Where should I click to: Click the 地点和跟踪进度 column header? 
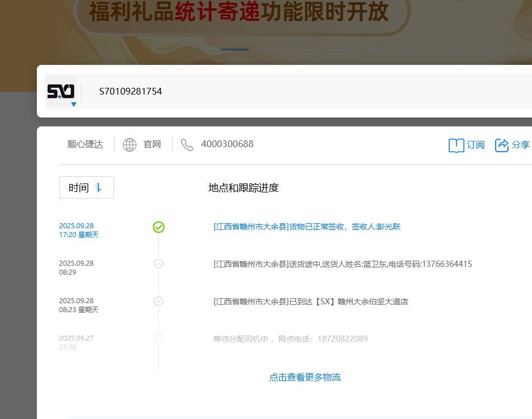point(243,188)
